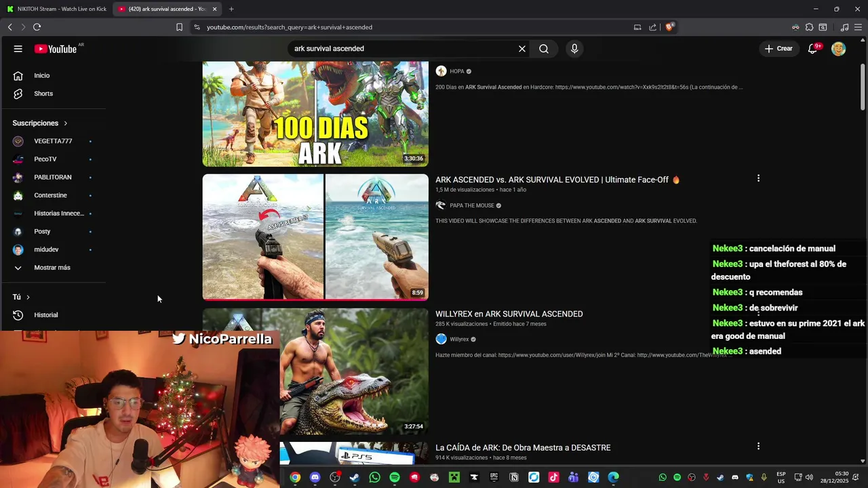
Task: Expand Mostrar más subscriptions
Action: [52, 268]
